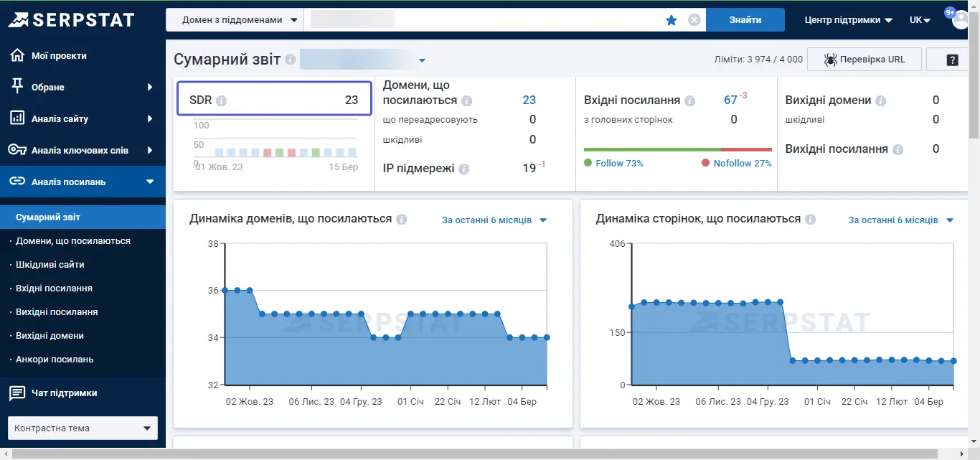This screenshot has width=980, height=460.
Task: Open the "Чат підтримки" chat icon
Action: pyautogui.click(x=17, y=392)
